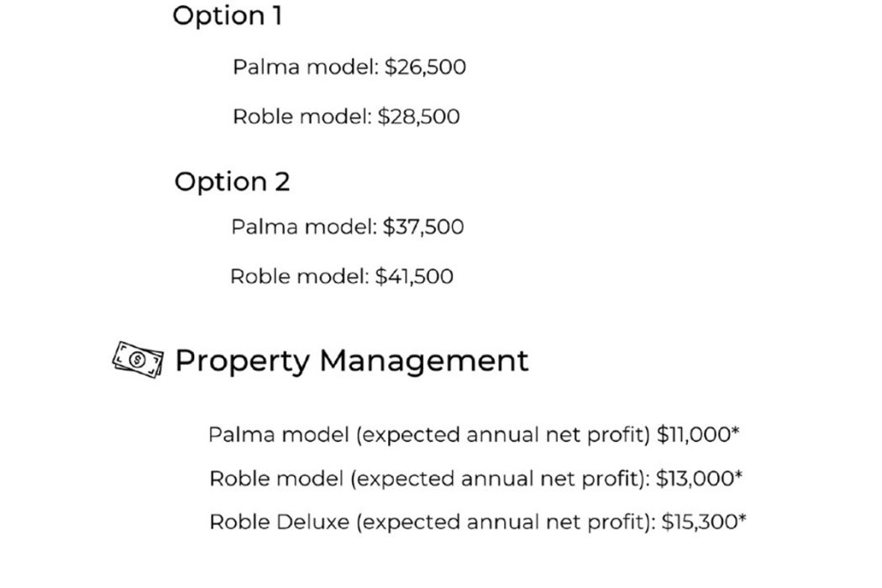The height and width of the screenshot is (588, 882).
Task: Select Roble Deluxe expected annual net profit line
Action: coord(478,522)
